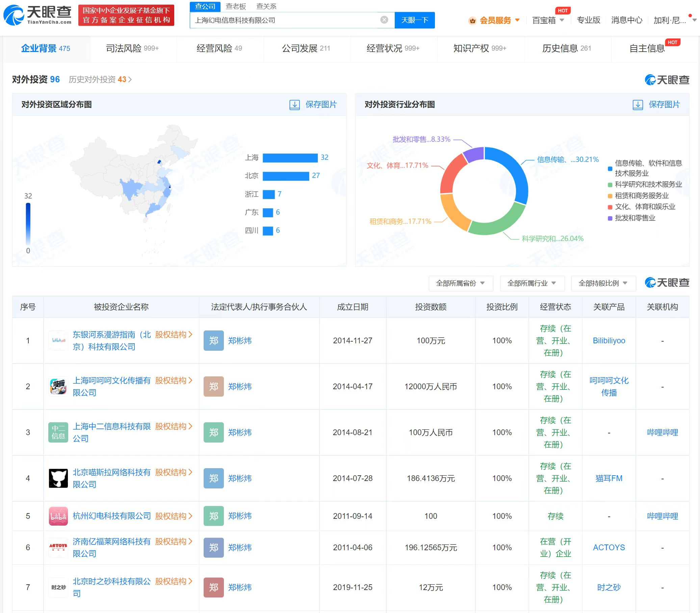Open 股权结构 arrow for 东银河系漫游指南
The height and width of the screenshot is (613, 700).
[174, 335]
